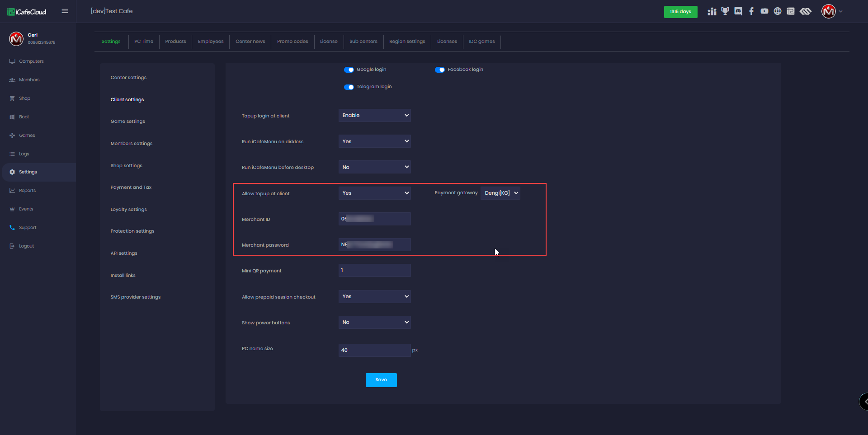Open the star ranking podium icon
Viewport: 868px width, 435px height.
[x=712, y=11]
